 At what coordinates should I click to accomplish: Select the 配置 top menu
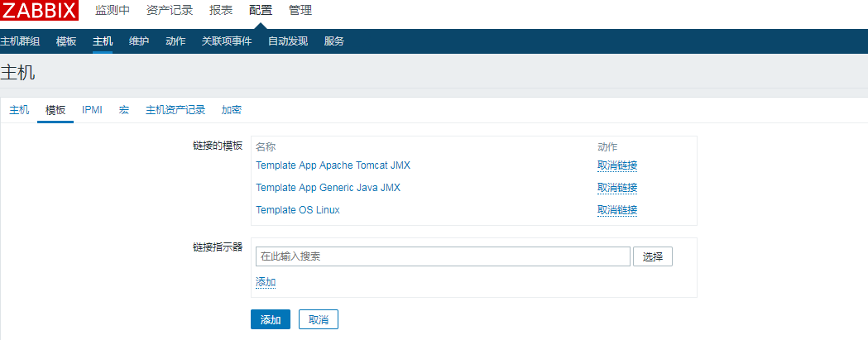pyautogui.click(x=261, y=10)
